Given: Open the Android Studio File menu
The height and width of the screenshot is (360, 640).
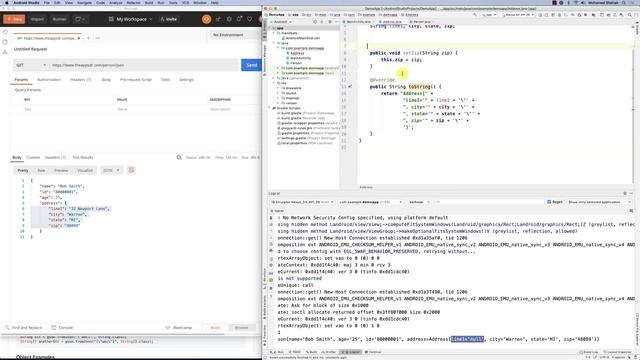Looking at the screenshot, I should [x=47, y=2].
